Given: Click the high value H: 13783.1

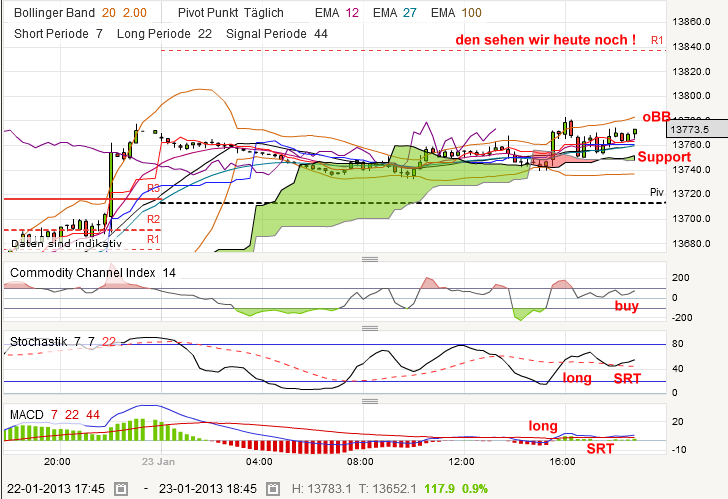Looking at the screenshot, I should click(321, 489).
